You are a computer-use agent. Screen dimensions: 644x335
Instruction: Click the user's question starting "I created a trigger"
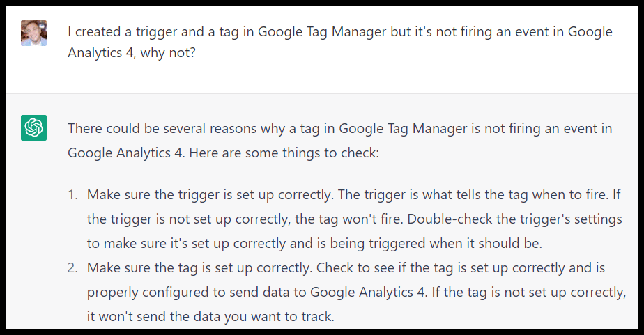(209, 32)
